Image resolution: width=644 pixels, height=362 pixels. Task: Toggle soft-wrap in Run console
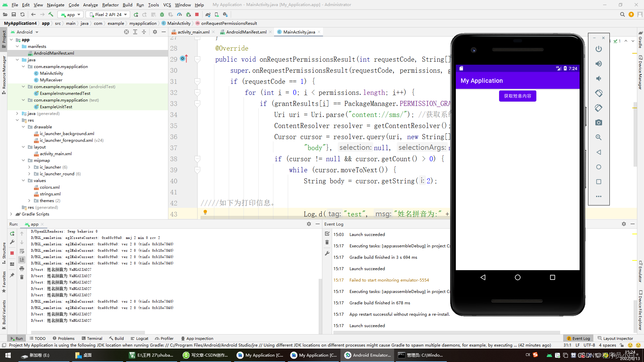pos(22,251)
